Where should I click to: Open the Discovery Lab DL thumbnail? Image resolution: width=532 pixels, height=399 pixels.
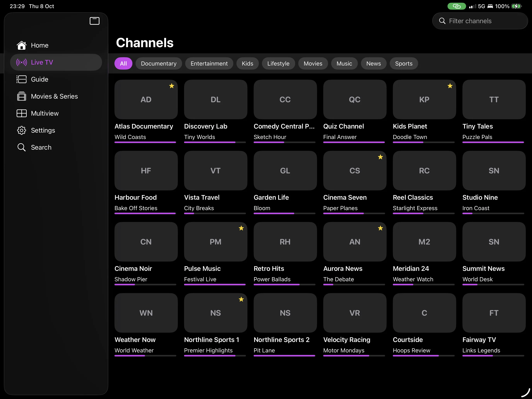click(x=216, y=99)
